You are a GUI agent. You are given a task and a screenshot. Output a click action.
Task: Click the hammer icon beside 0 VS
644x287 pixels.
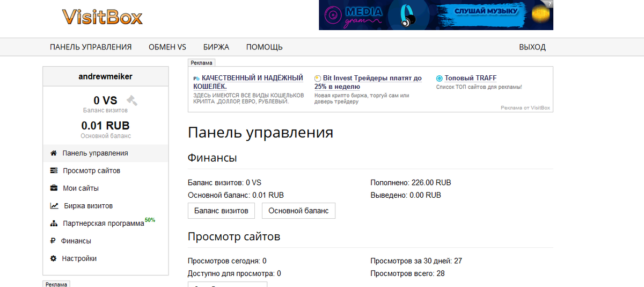[x=131, y=100]
